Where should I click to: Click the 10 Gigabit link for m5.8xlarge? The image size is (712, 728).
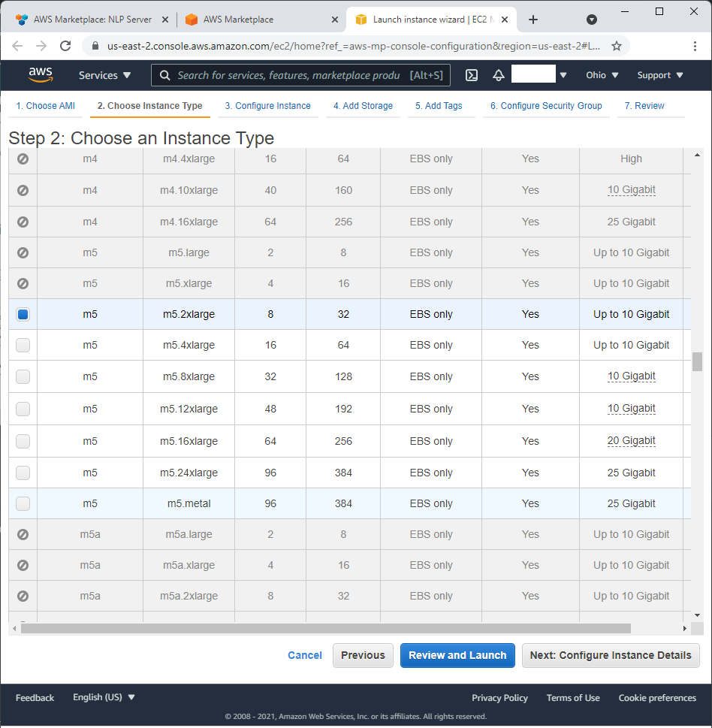(631, 376)
